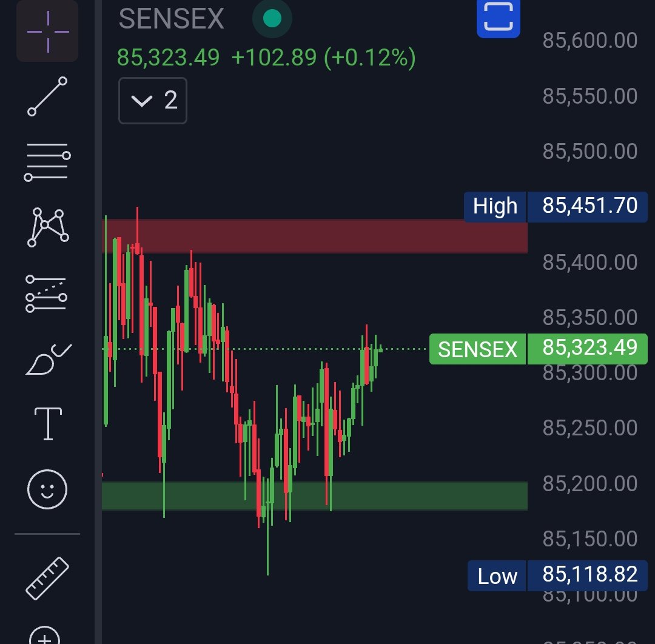Select the trend line drawing tool
Viewport: 655px width, 644px height.
point(47,96)
